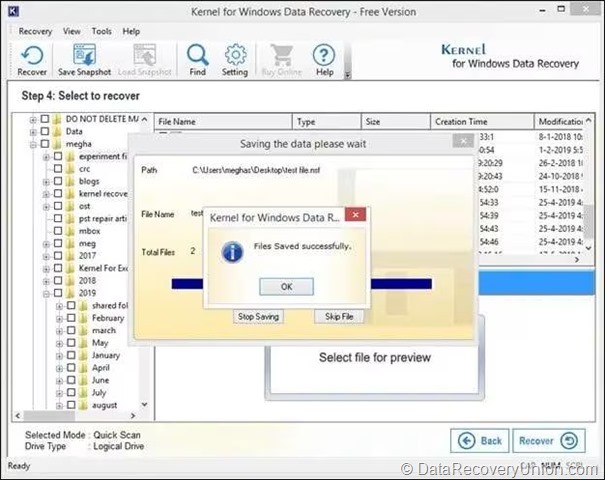Check the July folder checkbox
This screenshot has height=480, width=605.
tap(71, 392)
